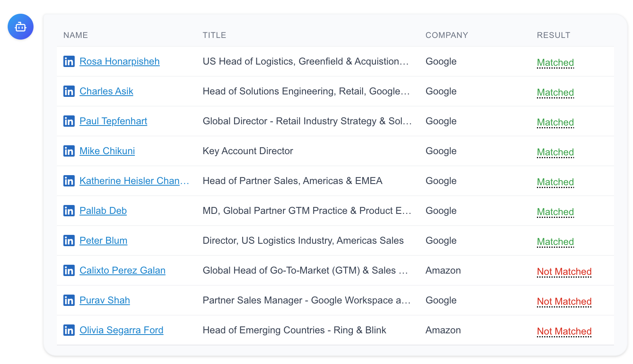
Task: Click title 'Global Head of Go-To-Market (GTM)'
Action: [306, 270]
